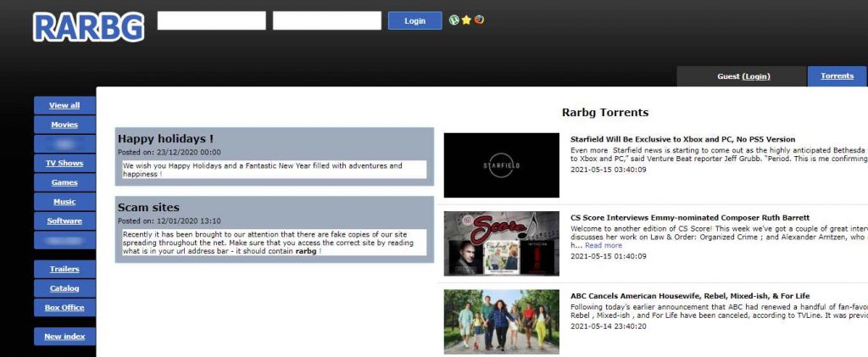This screenshot has height=357, width=868.
Task: Focus the username input field
Action: [212, 20]
